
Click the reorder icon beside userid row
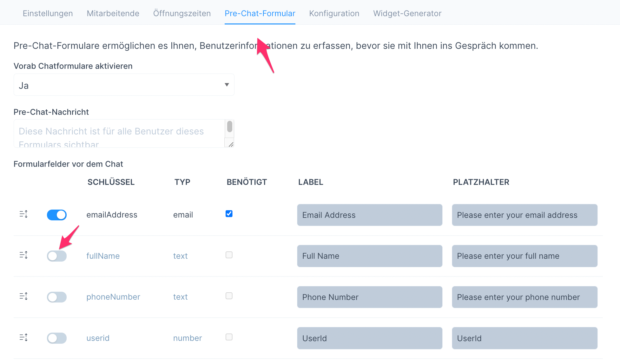coord(23,338)
